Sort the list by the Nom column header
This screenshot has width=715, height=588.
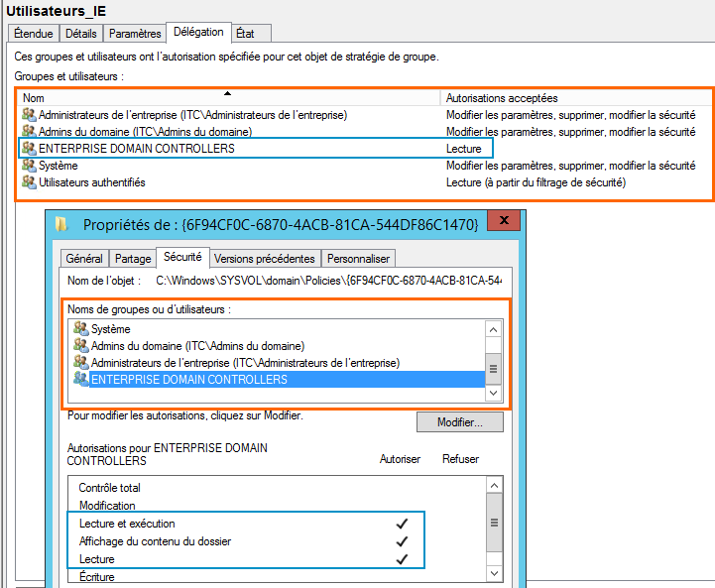[228, 98]
